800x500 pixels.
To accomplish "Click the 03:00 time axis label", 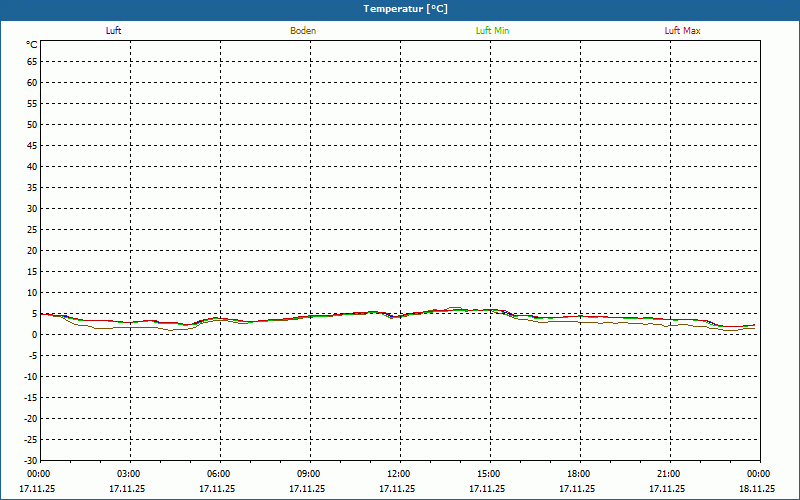I will pos(129,474).
